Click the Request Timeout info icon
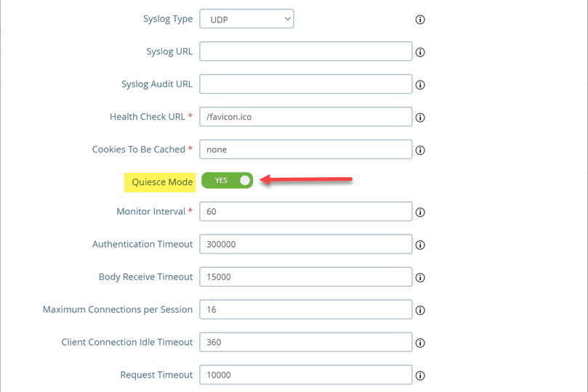 tap(420, 376)
